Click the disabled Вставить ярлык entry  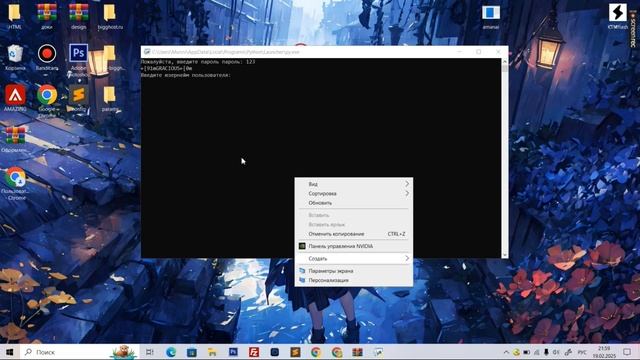point(353,224)
